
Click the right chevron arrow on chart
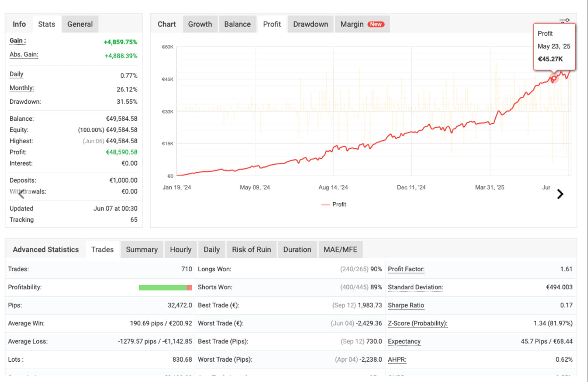[x=560, y=194]
